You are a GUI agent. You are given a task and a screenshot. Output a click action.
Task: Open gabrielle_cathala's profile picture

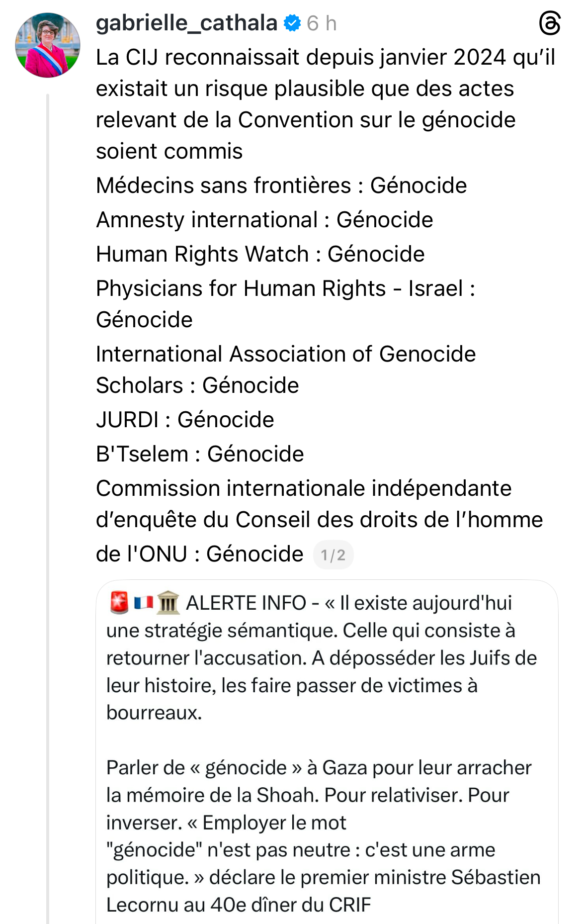pyautogui.click(x=48, y=45)
